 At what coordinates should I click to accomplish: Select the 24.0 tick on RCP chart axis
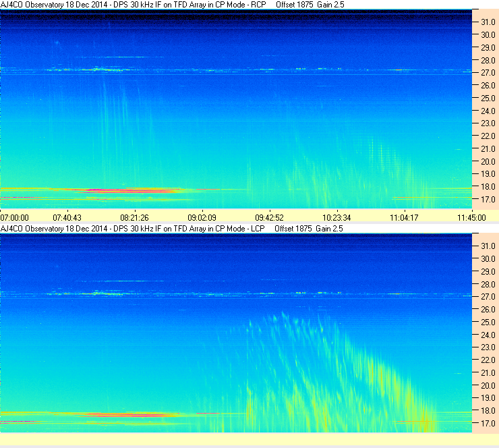point(488,111)
